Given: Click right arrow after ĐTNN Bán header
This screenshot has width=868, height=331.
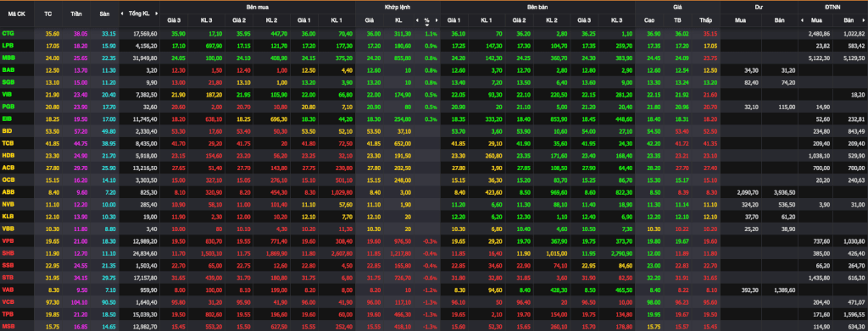Looking at the screenshot, I should click(865, 20).
